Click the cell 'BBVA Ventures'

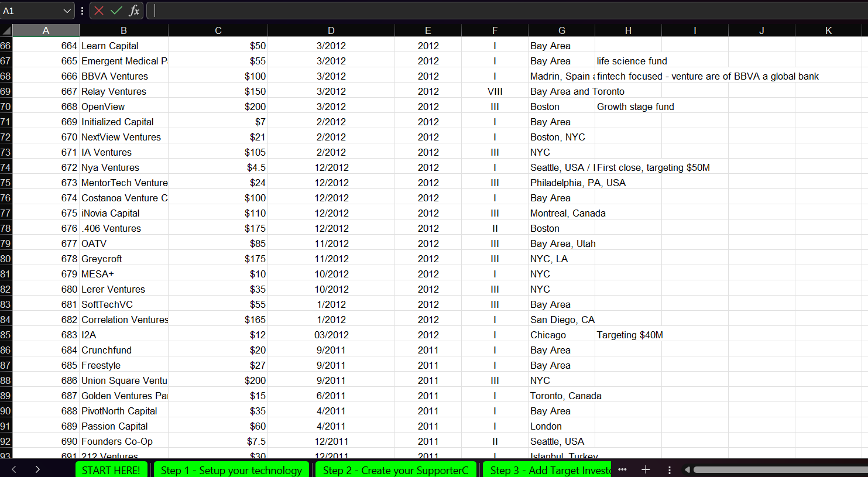tap(123, 76)
